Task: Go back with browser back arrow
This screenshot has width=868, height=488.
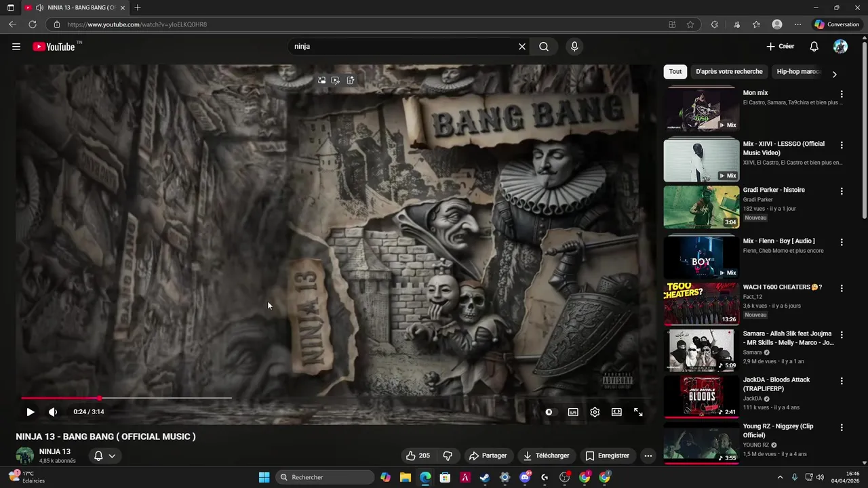Action: [x=12, y=24]
